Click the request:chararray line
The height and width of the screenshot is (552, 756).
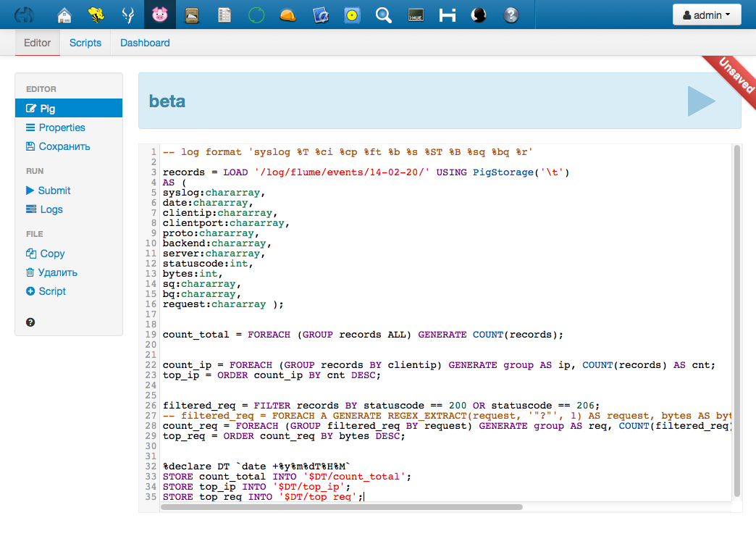(x=223, y=304)
